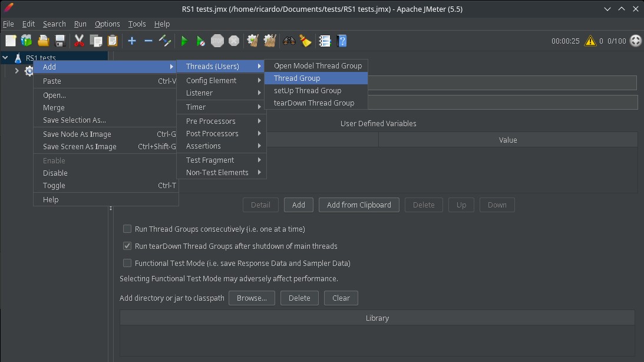Screen dimensions: 644x362
Task: Click the gear icon under RS1 tests
Action: pyautogui.click(x=29, y=71)
